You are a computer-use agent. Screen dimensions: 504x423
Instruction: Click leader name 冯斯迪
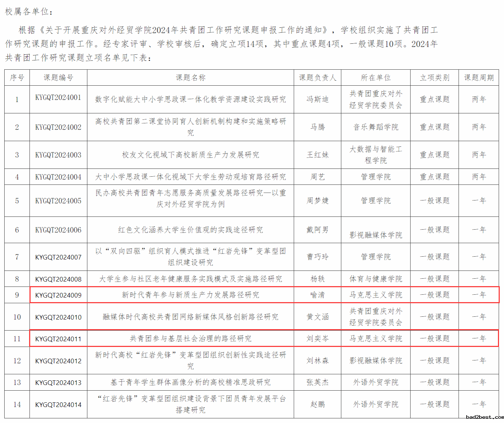pyautogui.click(x=317, y=100)
